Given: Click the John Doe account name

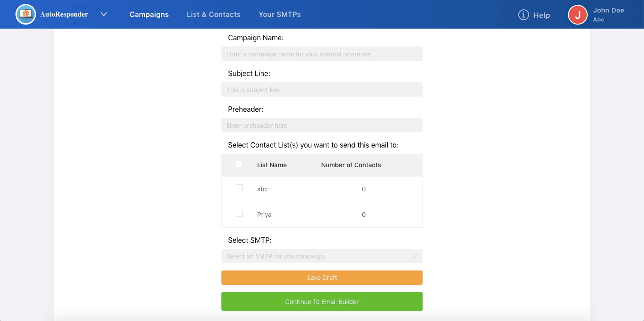Looking at the screenshot, I should pos(608,10).
